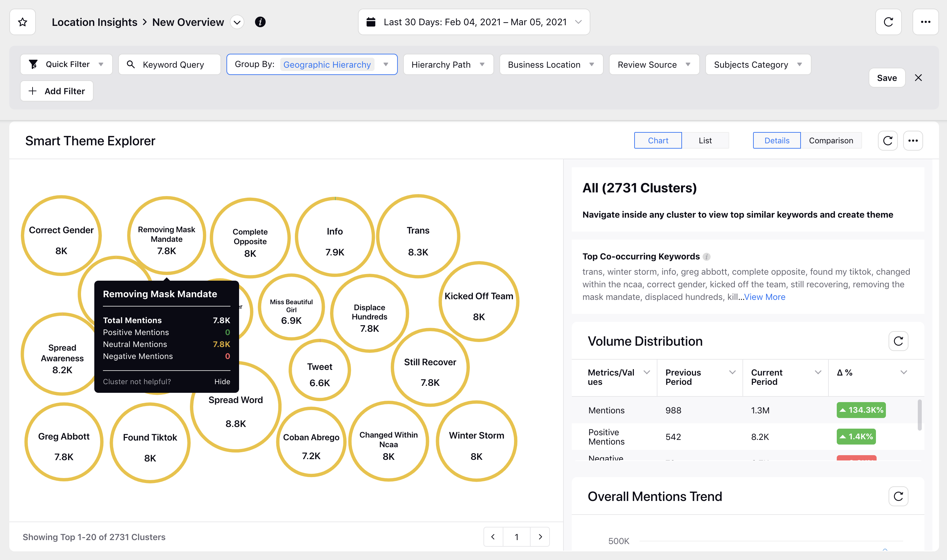This screenshot has height=560, width=947.
Task: Click the refresh icon in Smart Theme Explorer
Action: click(x=888, y=141)
